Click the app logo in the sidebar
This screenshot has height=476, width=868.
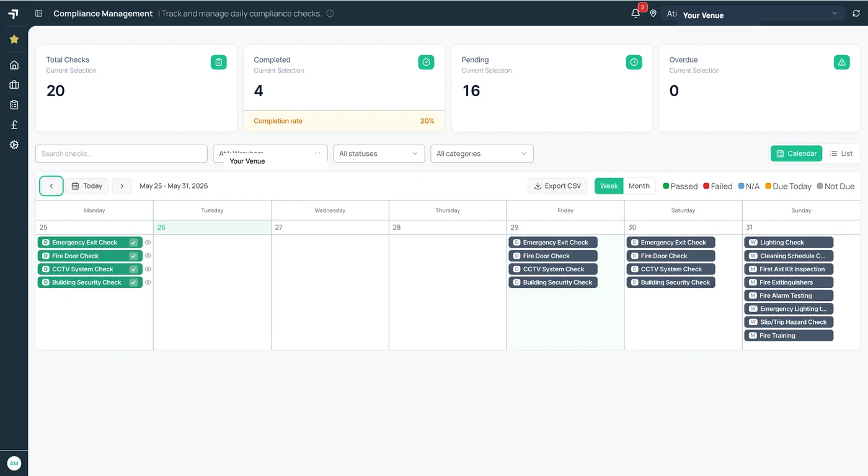tap(14, 14)
